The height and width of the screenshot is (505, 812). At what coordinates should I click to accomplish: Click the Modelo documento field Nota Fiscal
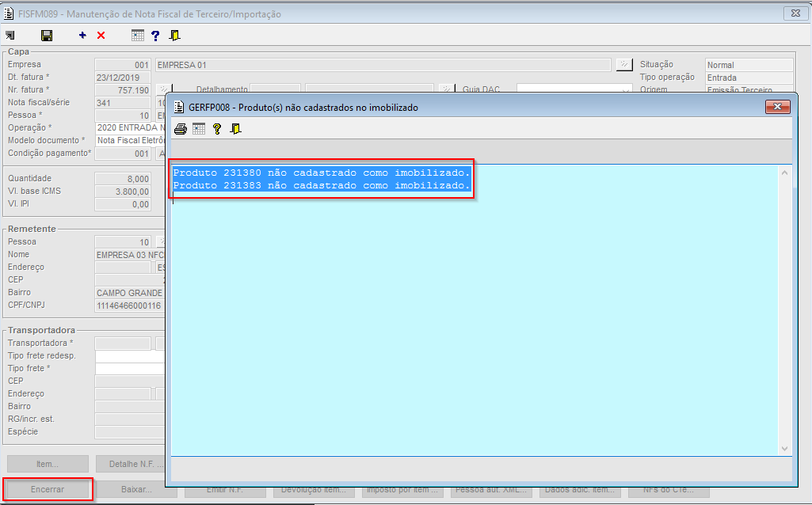(x=130, y=141)
